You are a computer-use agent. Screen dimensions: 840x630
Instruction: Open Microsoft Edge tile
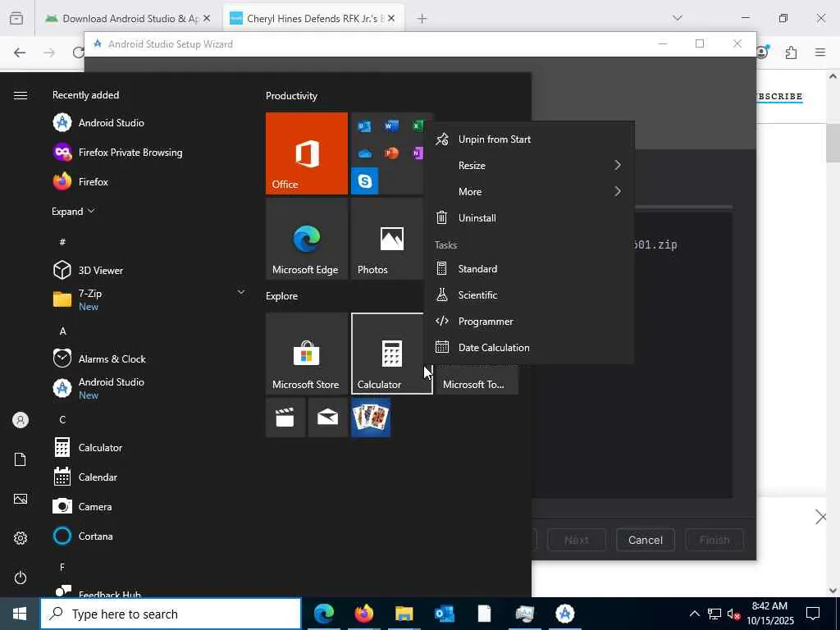coord(307,239)
